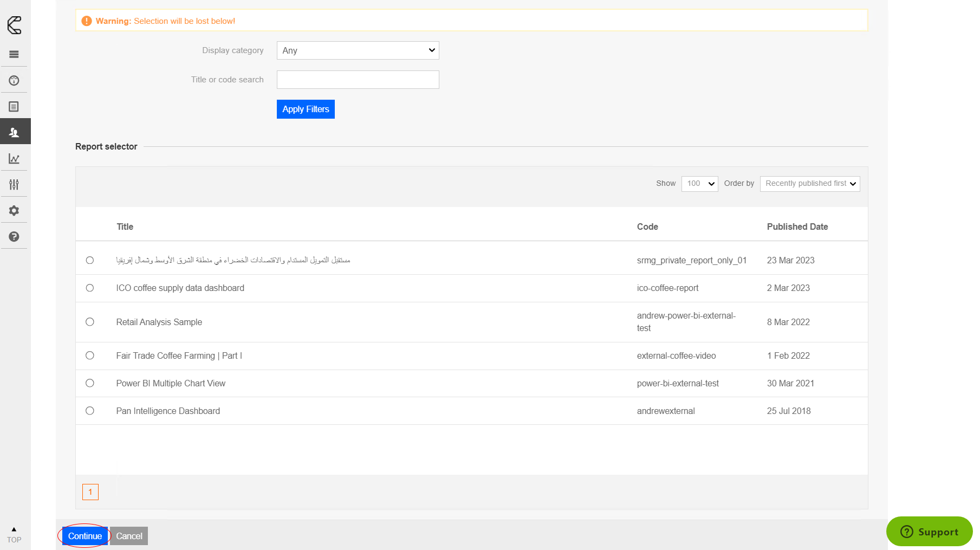Screen dimensions: 980x550
Task: Open the analytics chart icon
Action: tap(14, 159)
